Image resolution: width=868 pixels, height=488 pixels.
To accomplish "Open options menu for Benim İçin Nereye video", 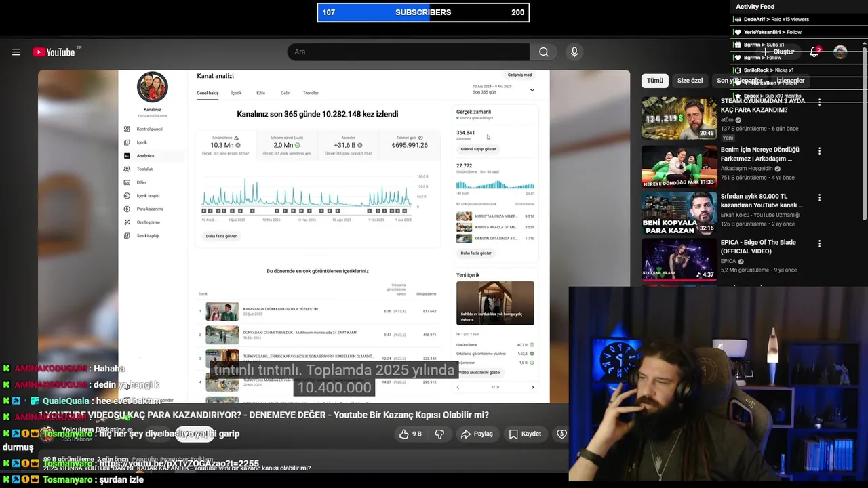I will pos(819,151).
